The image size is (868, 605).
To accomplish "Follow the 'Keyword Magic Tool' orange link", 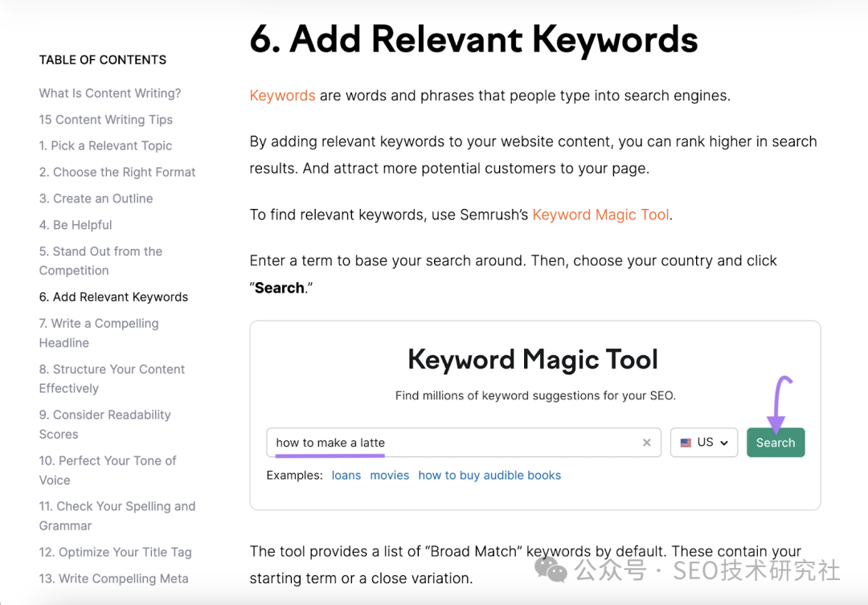I will pos(600,215).
